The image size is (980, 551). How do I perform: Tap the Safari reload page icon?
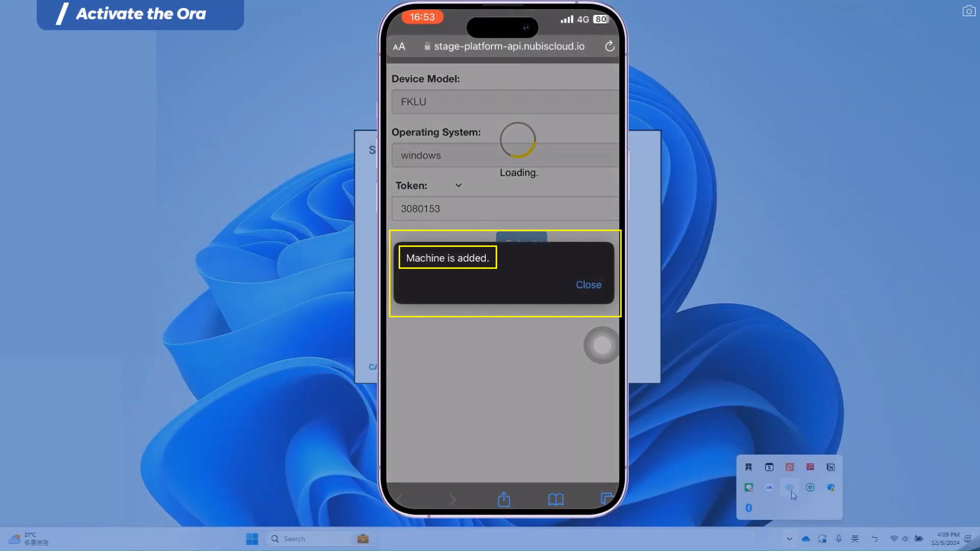(x=609, y=46)
